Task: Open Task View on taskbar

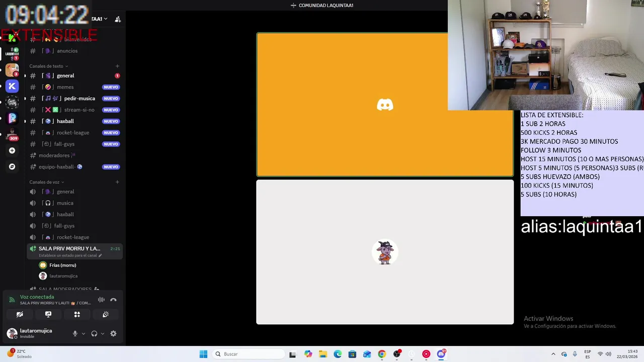Action: coord(293,354)
